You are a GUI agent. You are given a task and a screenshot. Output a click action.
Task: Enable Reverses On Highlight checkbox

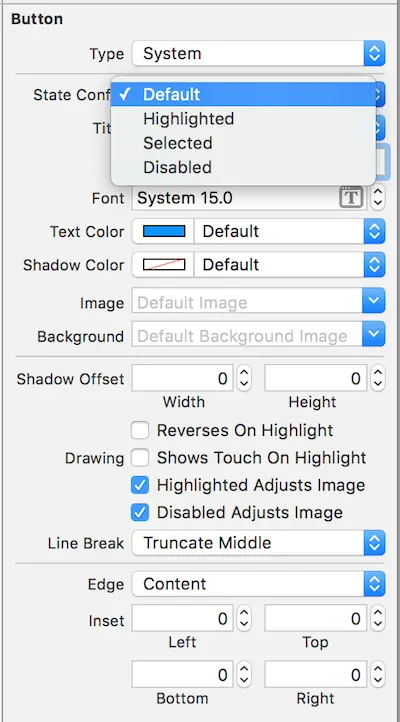point(140,431)
